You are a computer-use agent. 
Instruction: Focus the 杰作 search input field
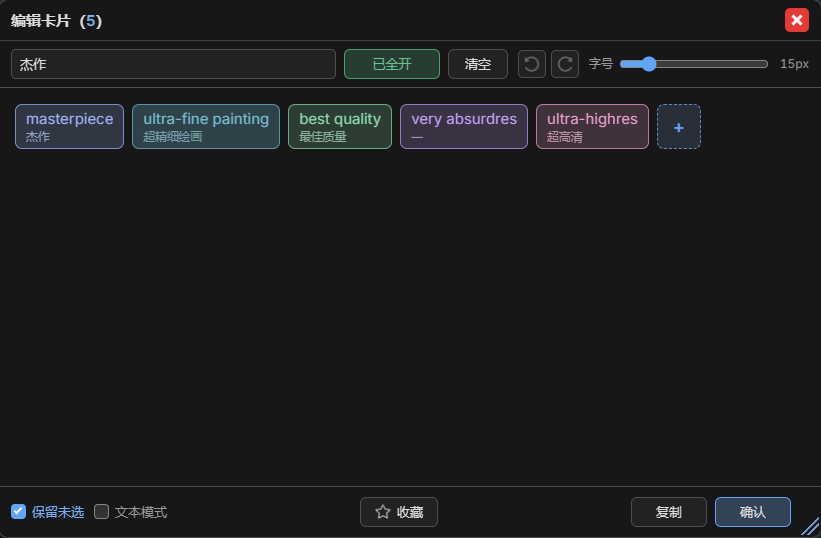173,64
